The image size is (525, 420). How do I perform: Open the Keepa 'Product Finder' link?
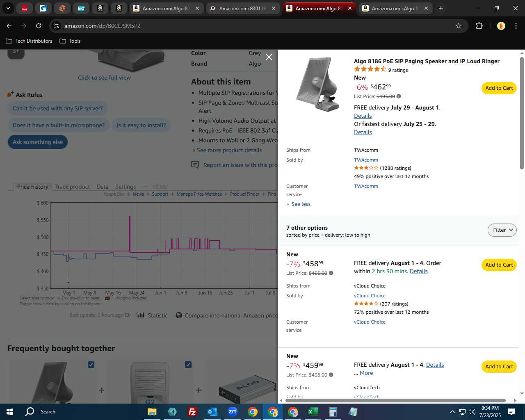tap(244, 194)
